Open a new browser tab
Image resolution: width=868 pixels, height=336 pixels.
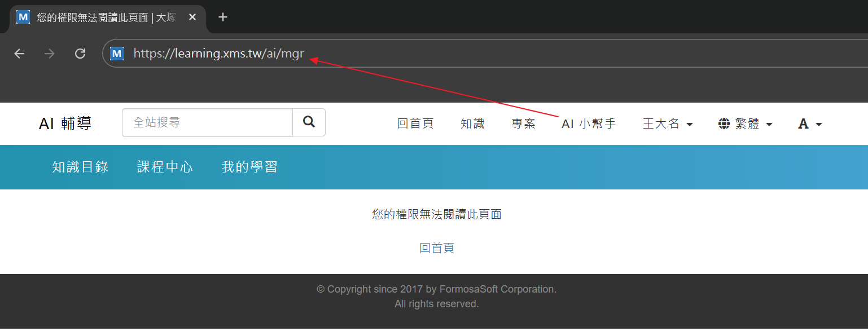tap(223, 17)
